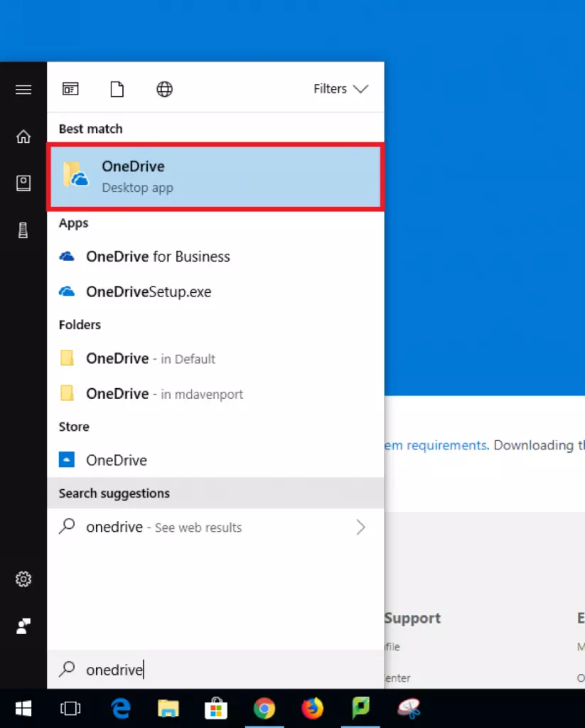
Task: Open OneDrive folder in mdavenport
Action: tap(215, 394)
